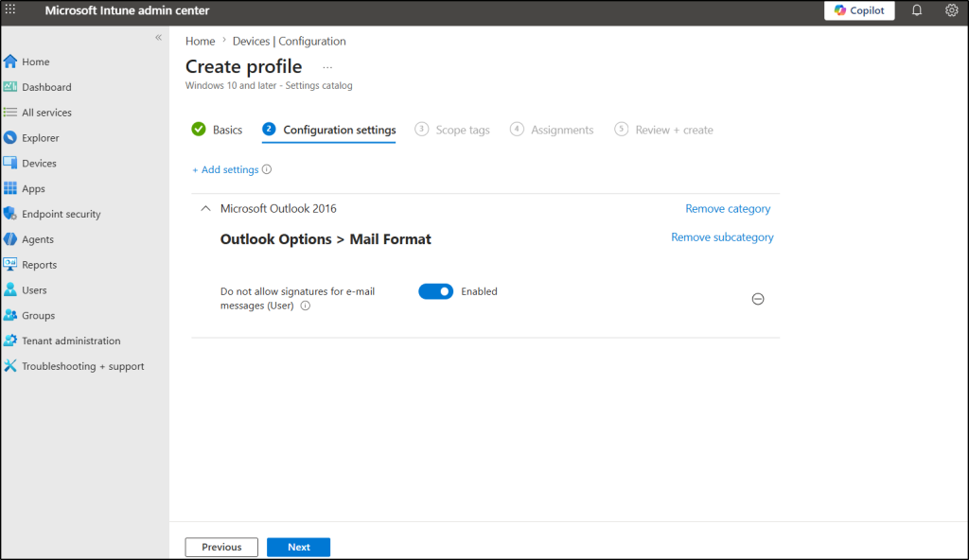Switch to the Basics step tab
Screen dimensions: 969x560
(x=217, y=130)
